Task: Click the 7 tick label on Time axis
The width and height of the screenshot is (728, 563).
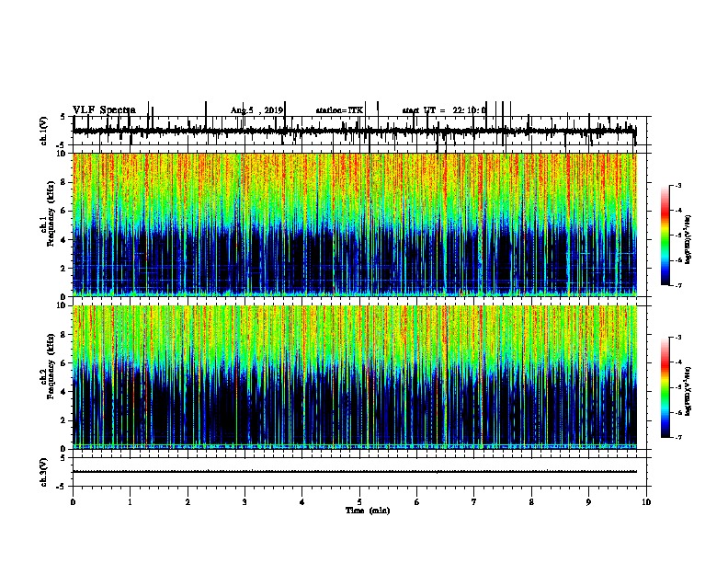Action: click(x=474, y=501)
